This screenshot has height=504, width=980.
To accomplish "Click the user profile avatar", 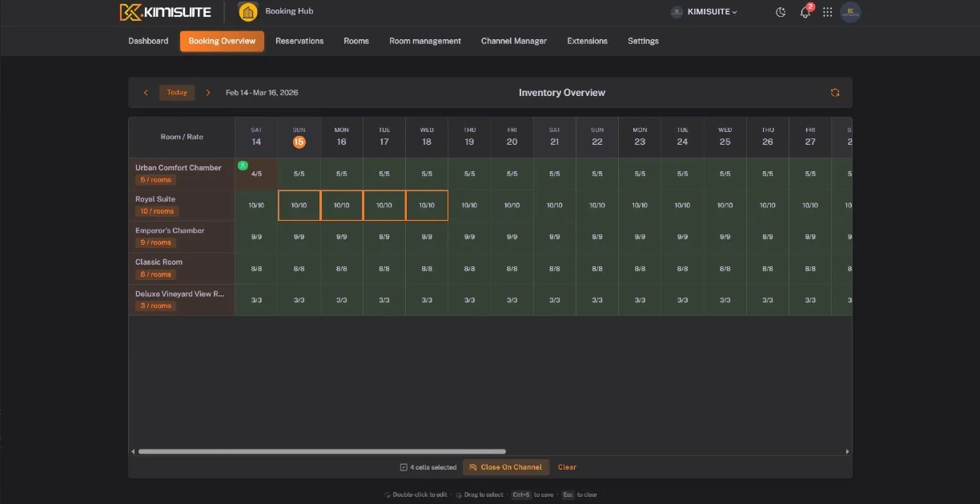I will point(850,12).
